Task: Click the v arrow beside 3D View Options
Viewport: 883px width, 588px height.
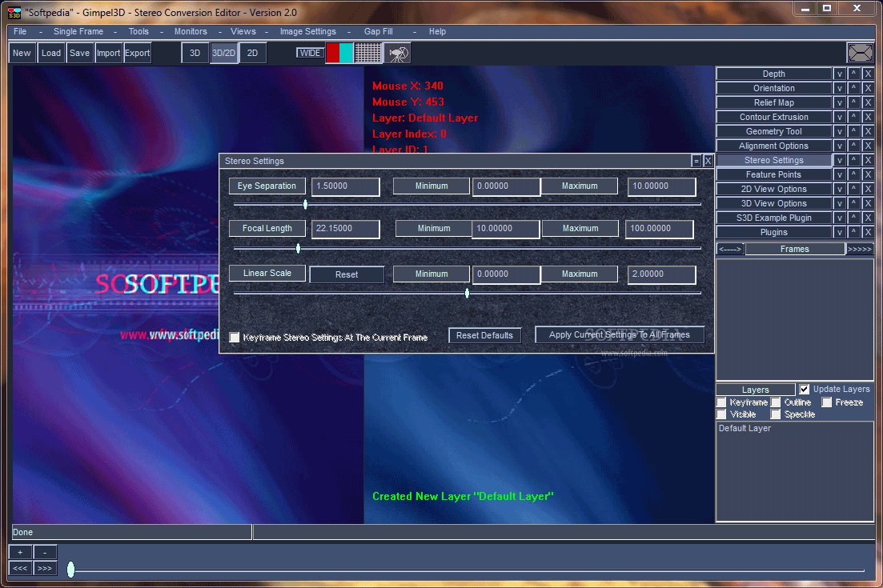Action: [839, 204]
